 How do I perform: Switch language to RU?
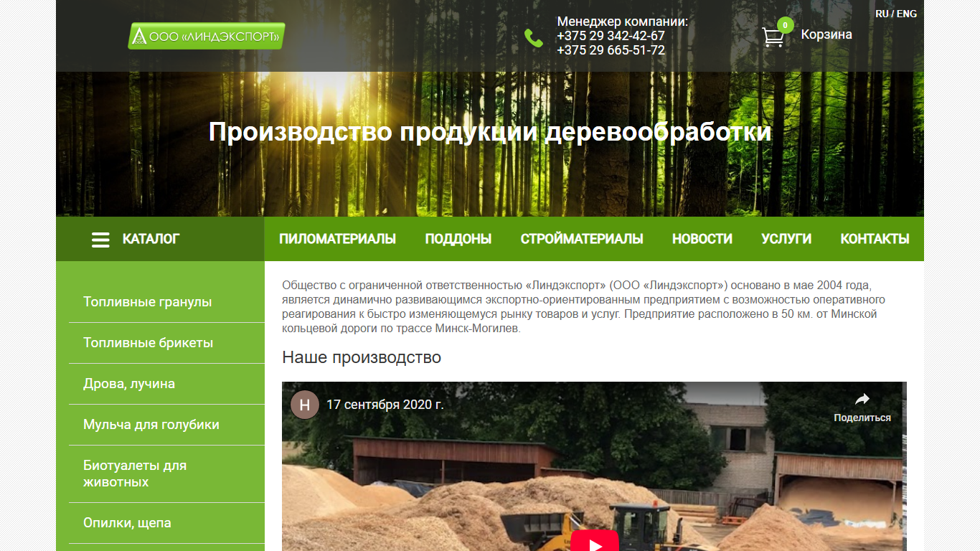pyautogui.click(x=882, y=14)
